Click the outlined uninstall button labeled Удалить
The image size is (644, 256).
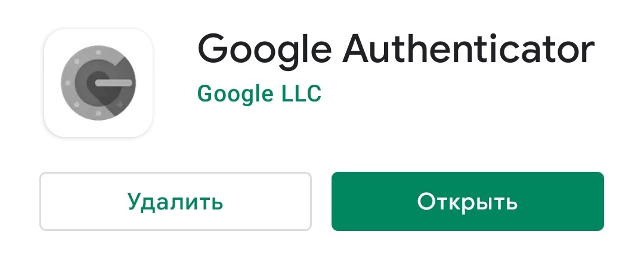click(x=175, y=201)
